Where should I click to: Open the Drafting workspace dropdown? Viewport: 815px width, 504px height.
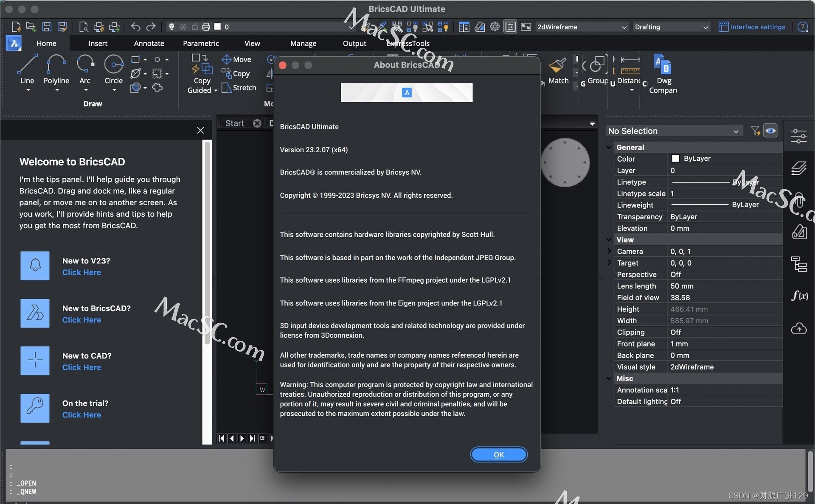(672, 27)
